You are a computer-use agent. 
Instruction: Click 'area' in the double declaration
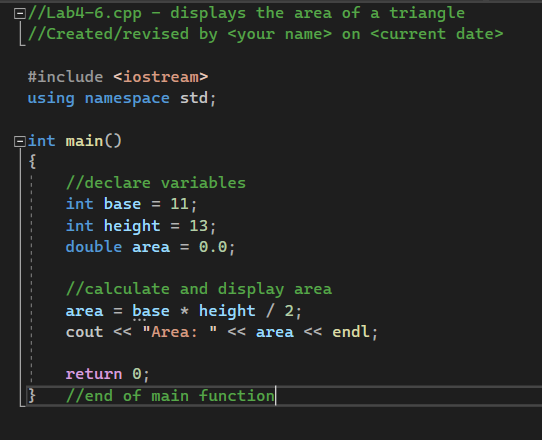point(151,247)
